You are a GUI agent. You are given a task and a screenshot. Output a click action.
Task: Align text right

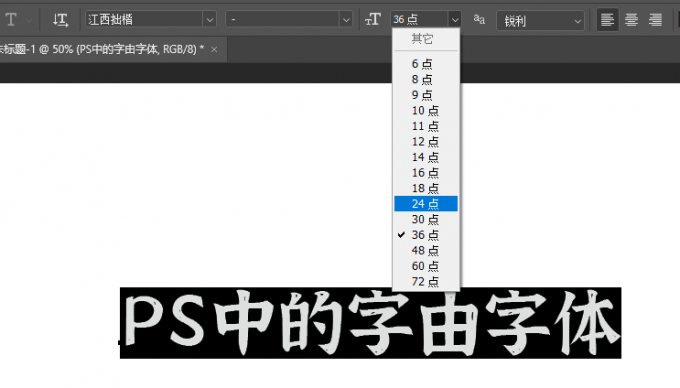point(655,20)
